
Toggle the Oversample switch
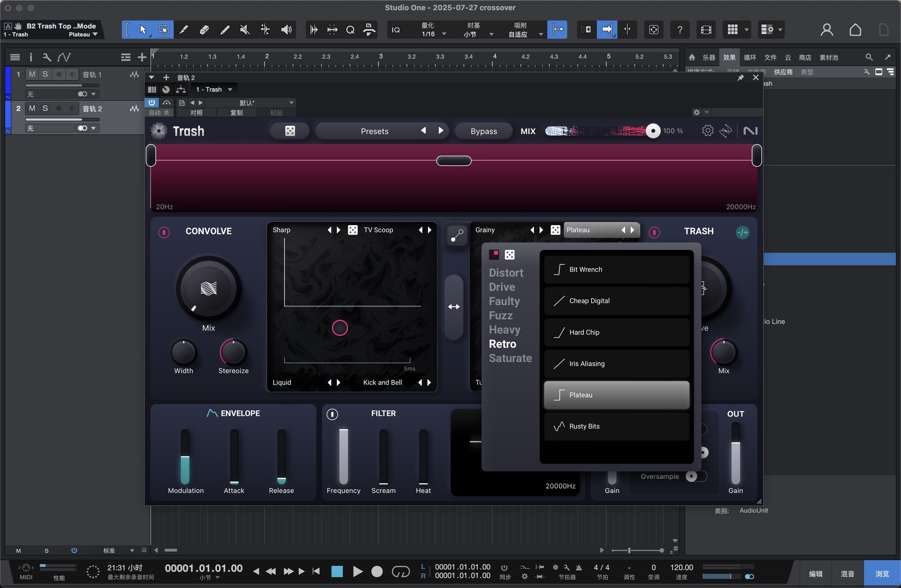[696, 476]
